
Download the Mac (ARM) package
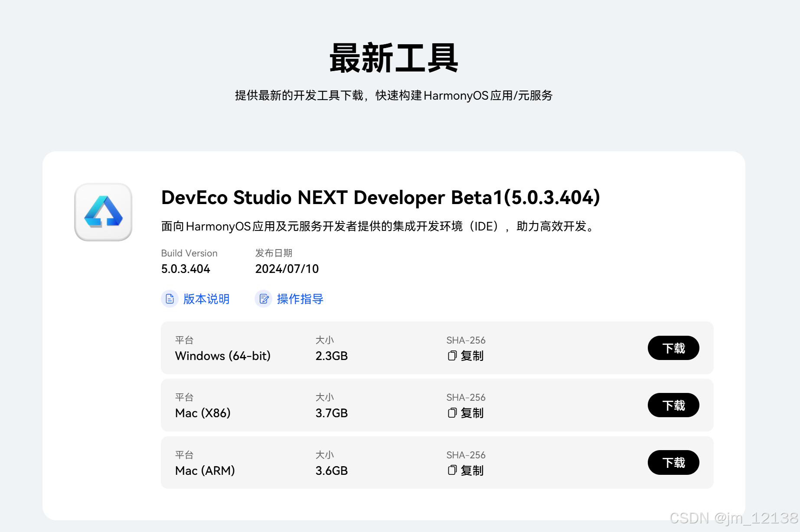[x=673, y=462]
